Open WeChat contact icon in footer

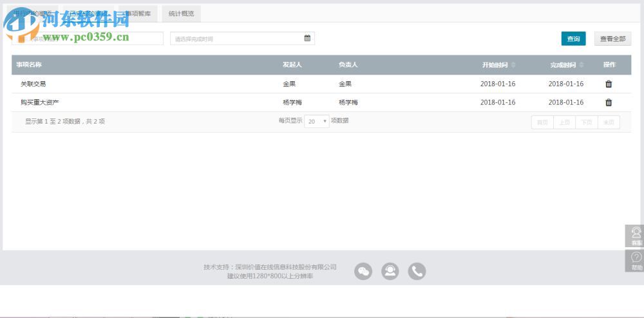pos(363,271)
